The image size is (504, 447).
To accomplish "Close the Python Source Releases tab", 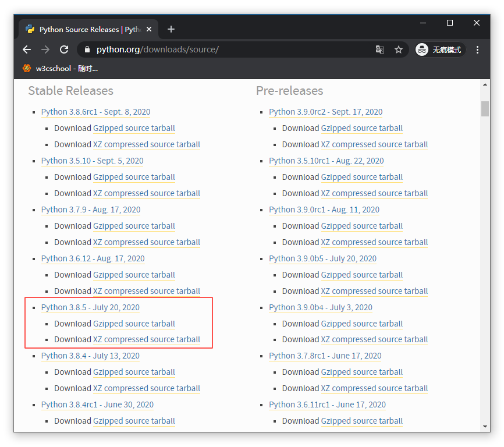I will tap(150, 29).
